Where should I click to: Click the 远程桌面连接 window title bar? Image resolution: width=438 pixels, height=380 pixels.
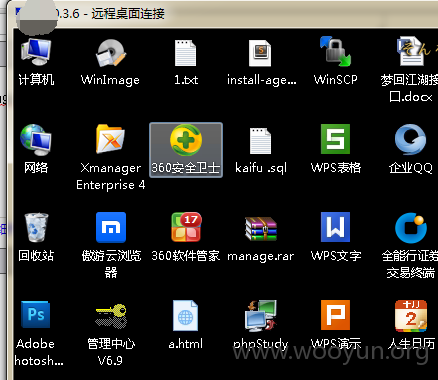pos(222,14)
